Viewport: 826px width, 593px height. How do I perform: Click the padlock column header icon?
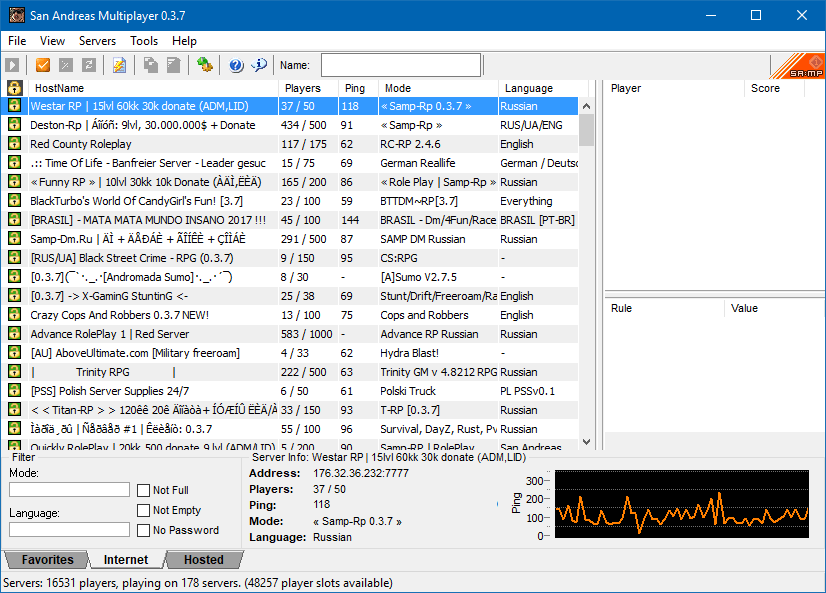[15, 88]
